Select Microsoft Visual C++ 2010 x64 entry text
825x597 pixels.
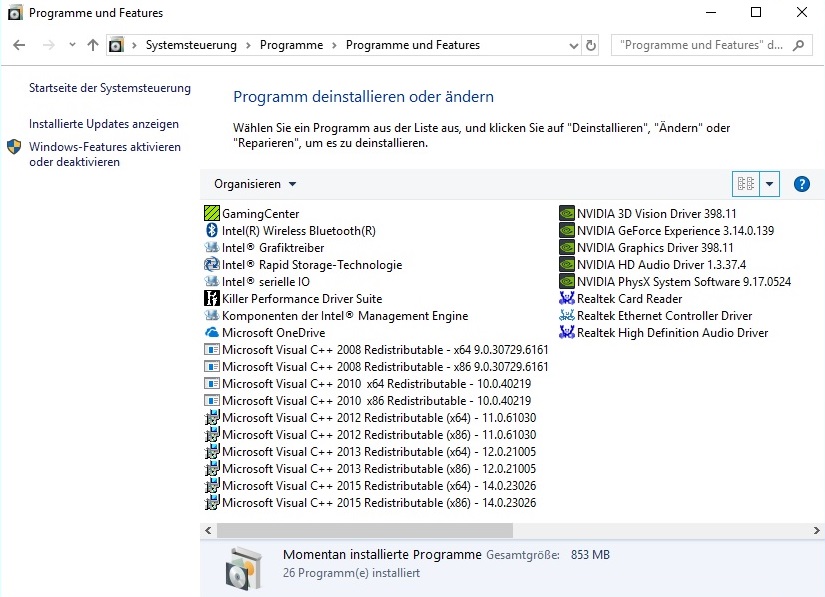(x=376, y=383)
